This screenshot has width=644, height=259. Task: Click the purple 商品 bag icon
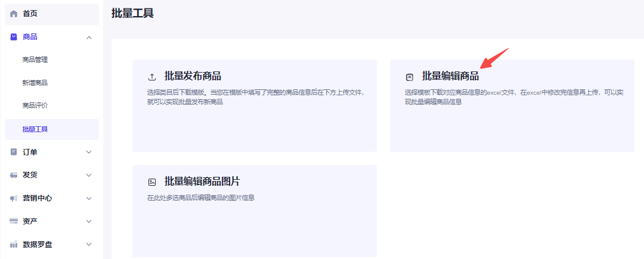point(14,37)
